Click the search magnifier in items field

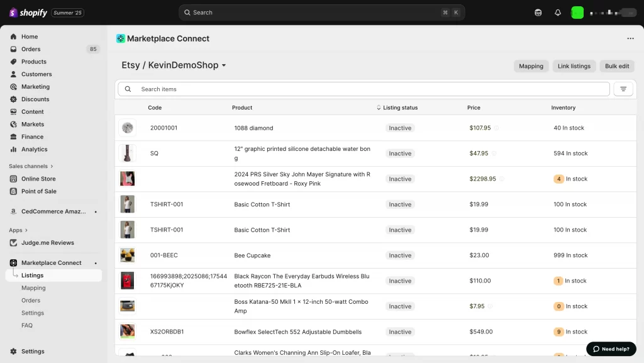pyautogui.click(x=128, y=89)
